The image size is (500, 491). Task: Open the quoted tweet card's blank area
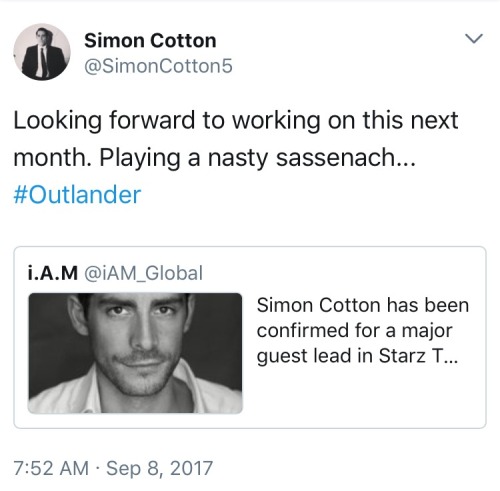[363, 395]
